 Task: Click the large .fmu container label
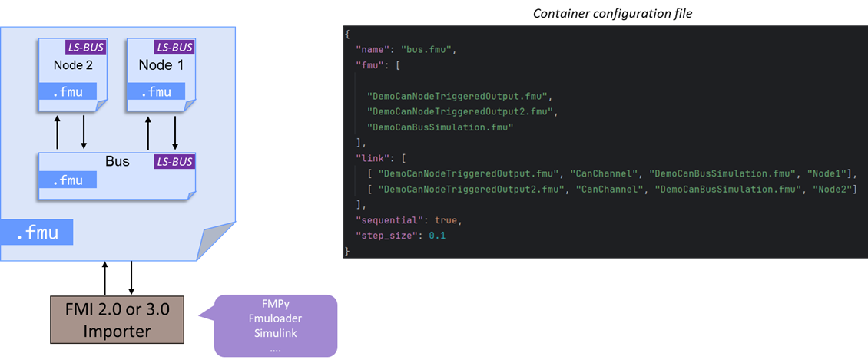click(38, 232)
